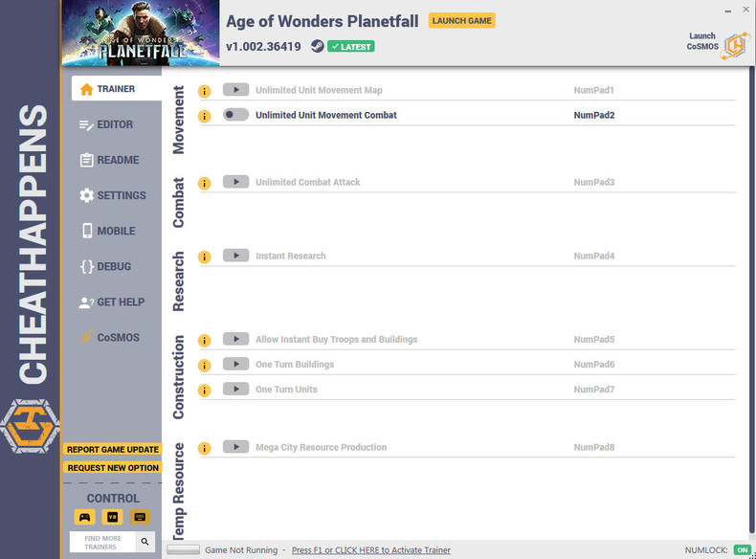
Task: Open the TRAINER tab
Action: [x=116, y=89]
